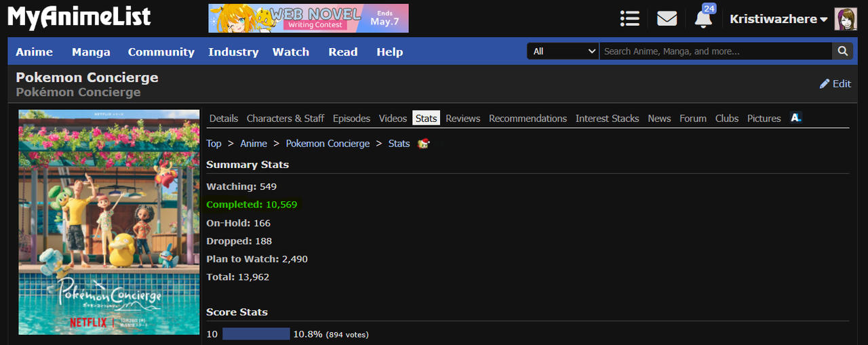Click the Top breadcrumb link
The width and height of the screenshot is (868, 345).
tap(214, 144)
